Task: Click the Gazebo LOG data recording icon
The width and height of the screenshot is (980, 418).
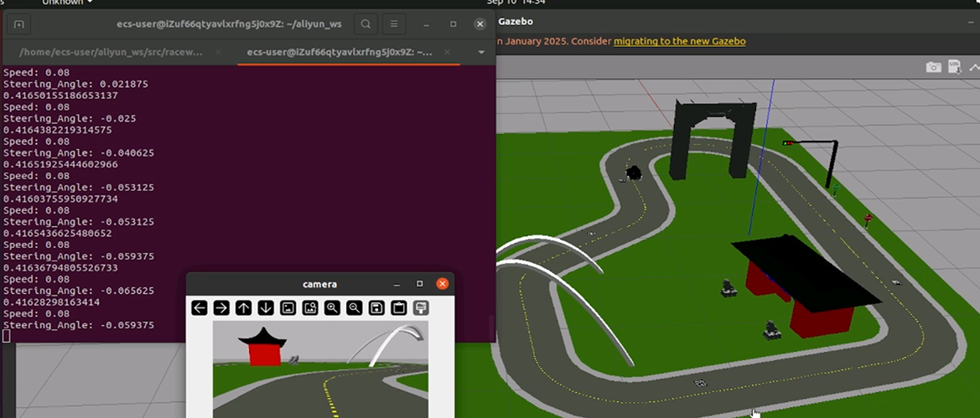Action: [954, 67]
